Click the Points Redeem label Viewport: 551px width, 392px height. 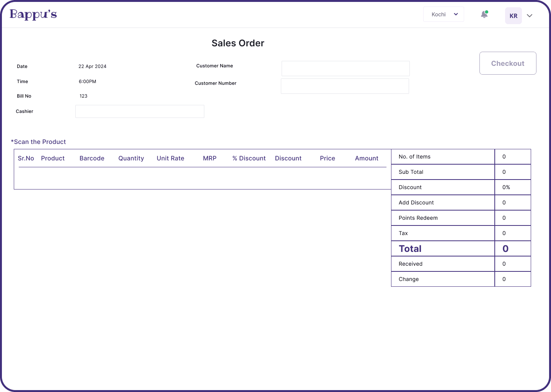(x=418, y=218)
